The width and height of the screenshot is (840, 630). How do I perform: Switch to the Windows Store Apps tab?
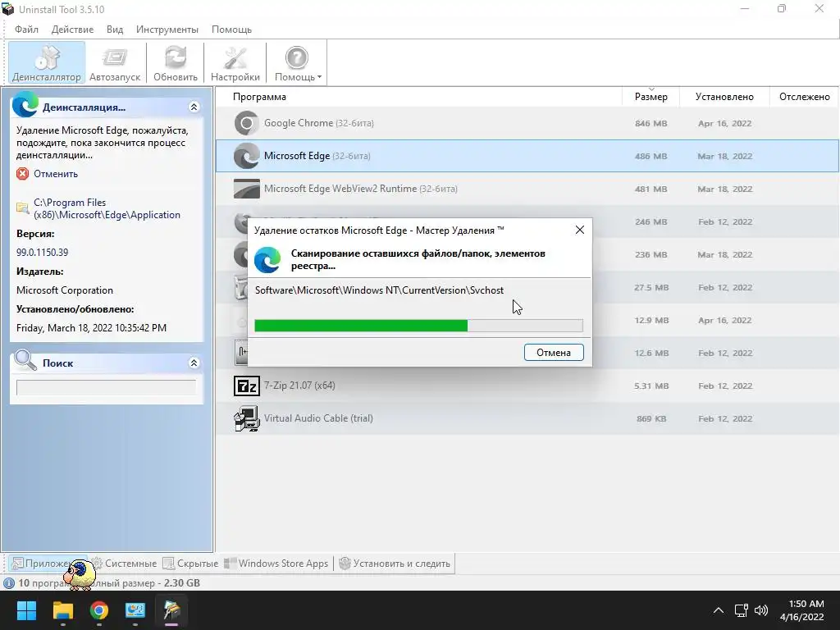[x=276, y=564]
